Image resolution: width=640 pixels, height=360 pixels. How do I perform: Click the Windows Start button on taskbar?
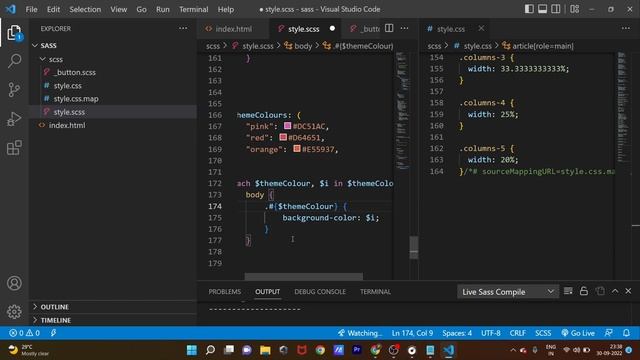(x=191, y=350)
